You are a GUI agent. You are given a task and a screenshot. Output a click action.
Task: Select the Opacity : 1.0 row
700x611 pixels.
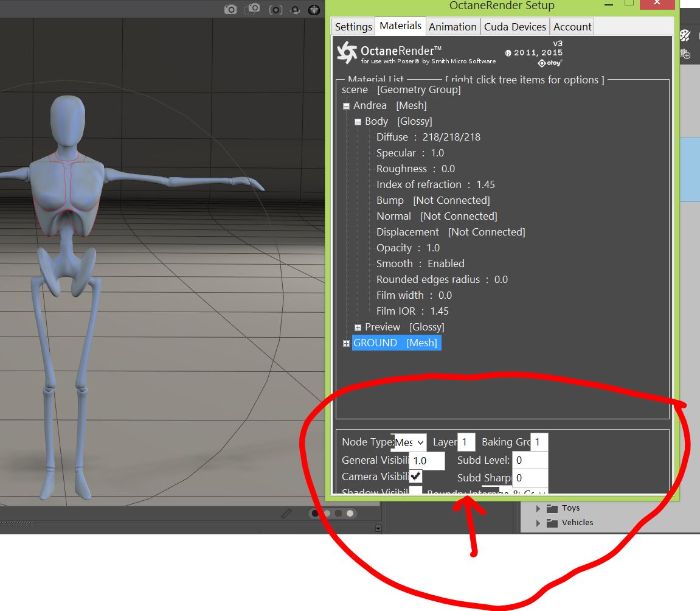tap(407, 248)
